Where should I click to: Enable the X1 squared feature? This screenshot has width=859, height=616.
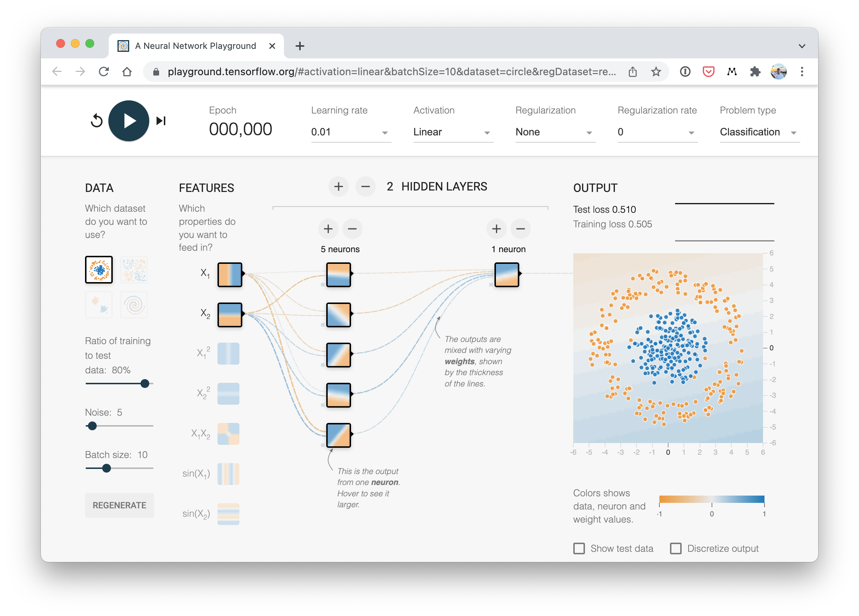tap(228, 353)
